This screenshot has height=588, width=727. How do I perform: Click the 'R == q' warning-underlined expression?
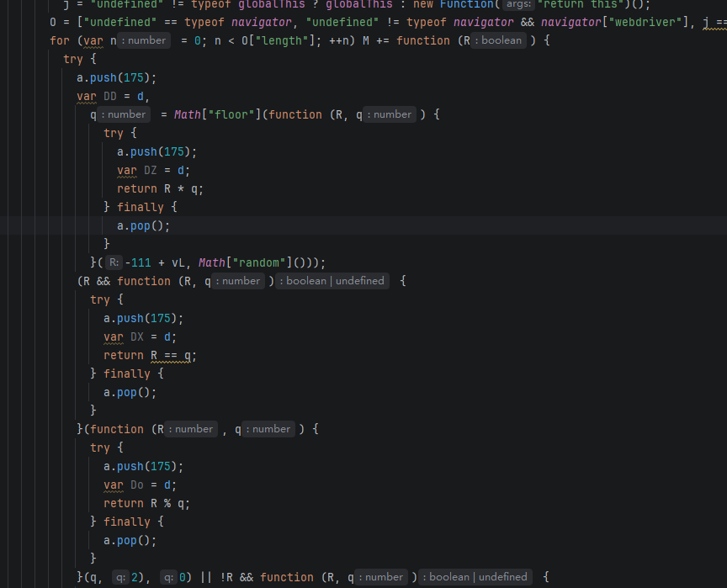coord(171,355)
